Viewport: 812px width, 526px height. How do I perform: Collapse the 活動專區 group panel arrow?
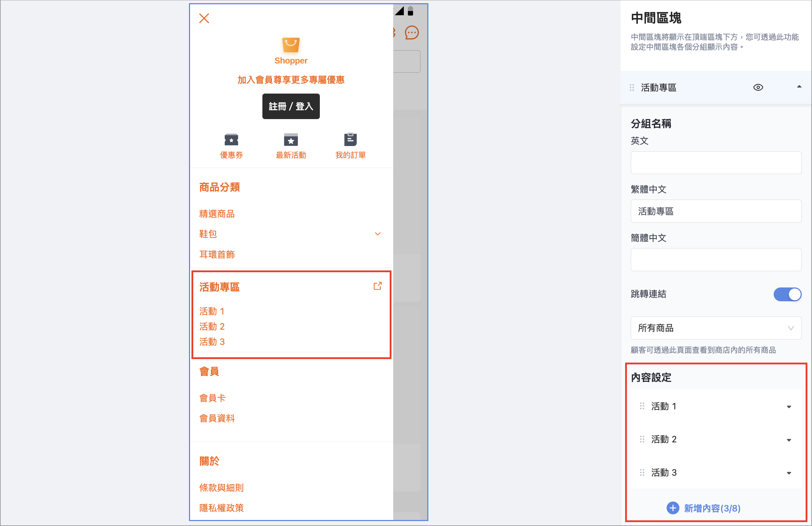[x=799, y=86]
